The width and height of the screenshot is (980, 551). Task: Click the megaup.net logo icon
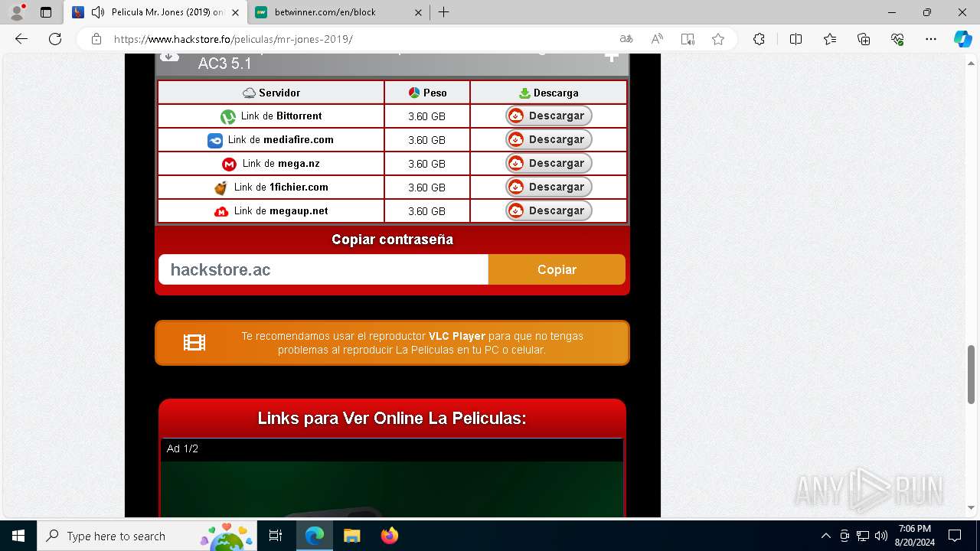[221, 211]
